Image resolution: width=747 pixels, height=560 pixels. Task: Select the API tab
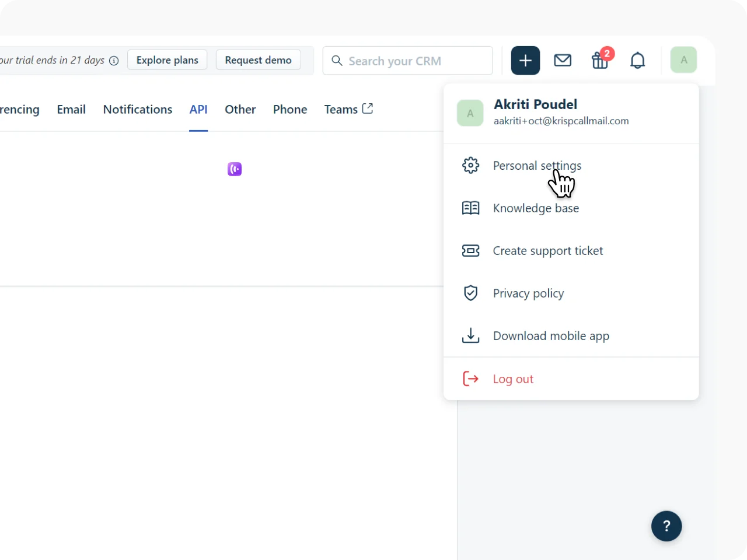tap(198, 110)
